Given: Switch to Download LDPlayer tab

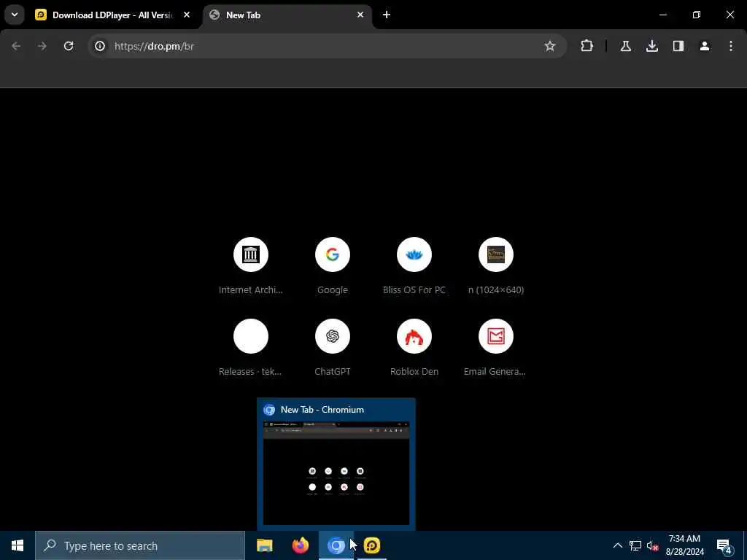Looking at the screenshot, I should (x=112, y=15).
